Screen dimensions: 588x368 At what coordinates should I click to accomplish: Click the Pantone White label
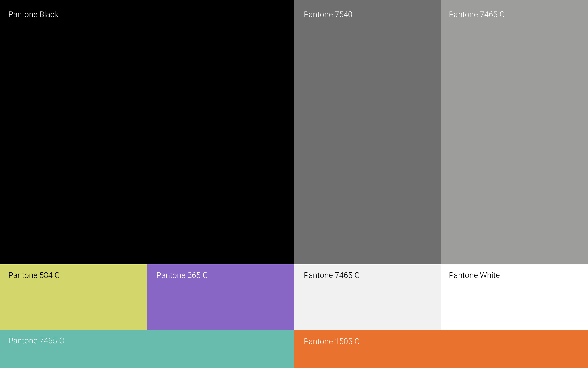474,275
